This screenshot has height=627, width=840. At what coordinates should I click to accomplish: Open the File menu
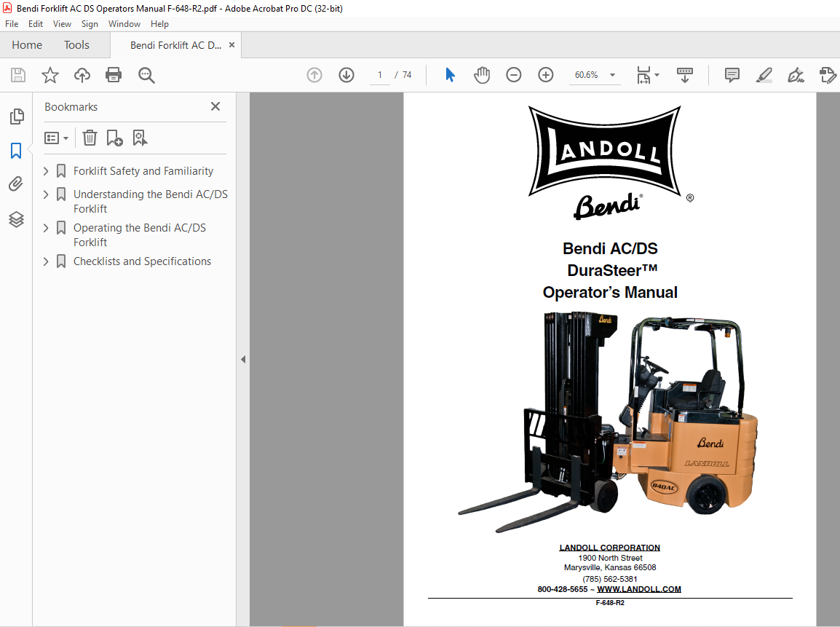pyautogui.click(x=11, y=24)
